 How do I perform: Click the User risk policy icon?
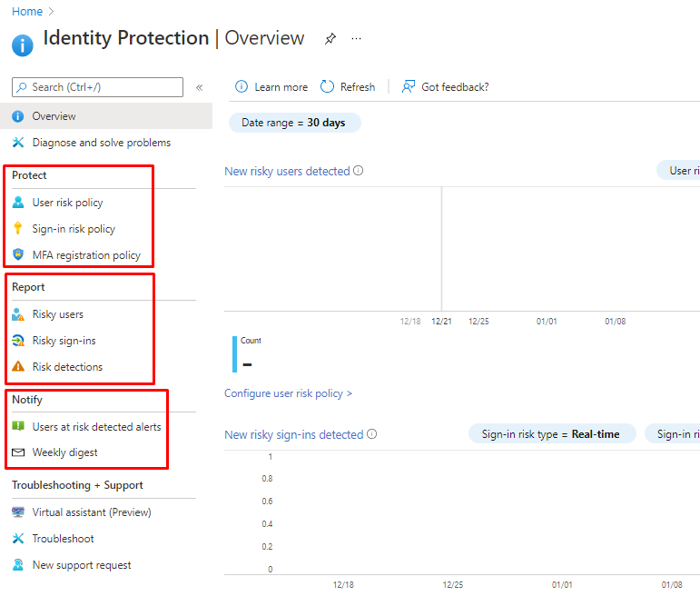[18, 203]
